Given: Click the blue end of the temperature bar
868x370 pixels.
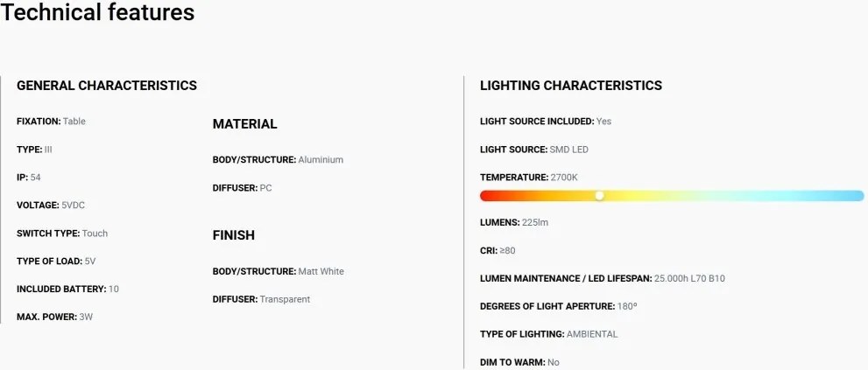Looking at the screenshot, I should click(858, 196).
